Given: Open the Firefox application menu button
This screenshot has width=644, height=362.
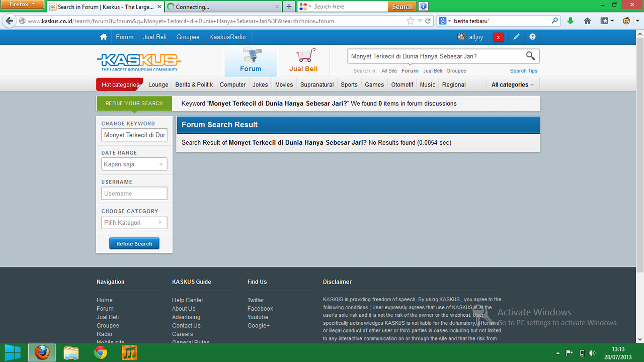Looking at the screenshot, I should click(22, 5).
